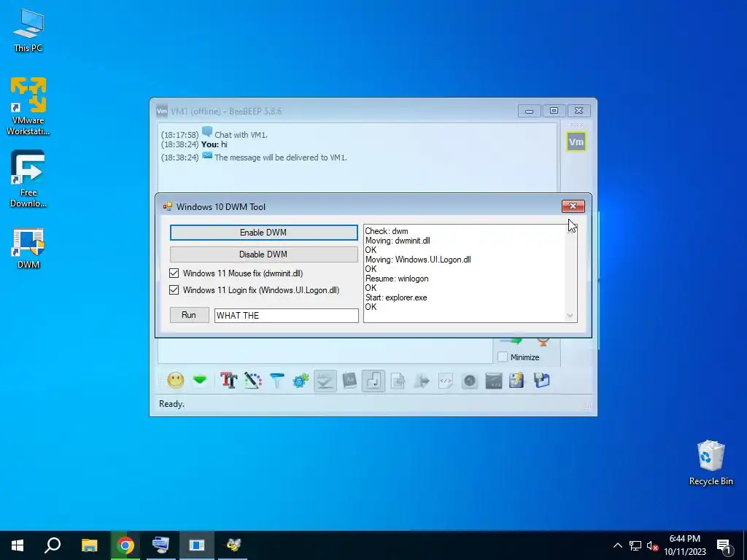The image size is (747, 560).
Task: Open chat settings via the gears icon
Action: (x=301, y=381)
